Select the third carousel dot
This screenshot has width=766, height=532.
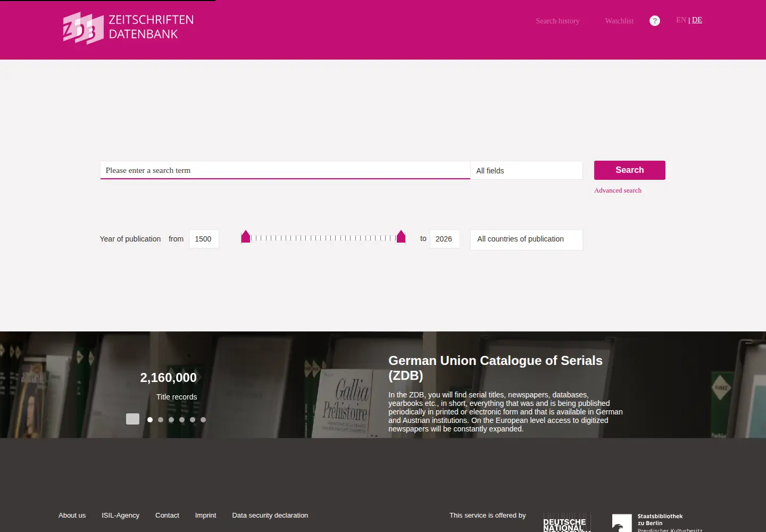[171, 420]
